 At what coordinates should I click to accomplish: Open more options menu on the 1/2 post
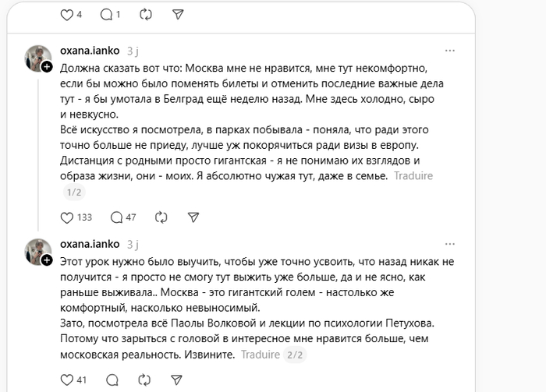point(449,50)
